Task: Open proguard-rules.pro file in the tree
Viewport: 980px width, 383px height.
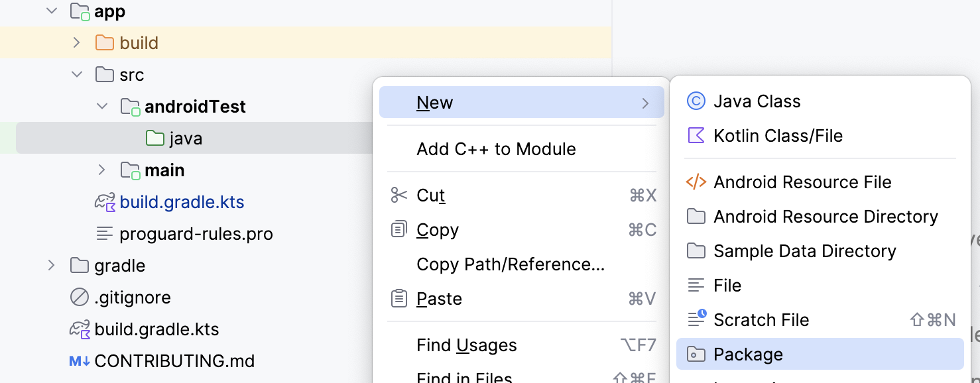Action: coord(196,234)
